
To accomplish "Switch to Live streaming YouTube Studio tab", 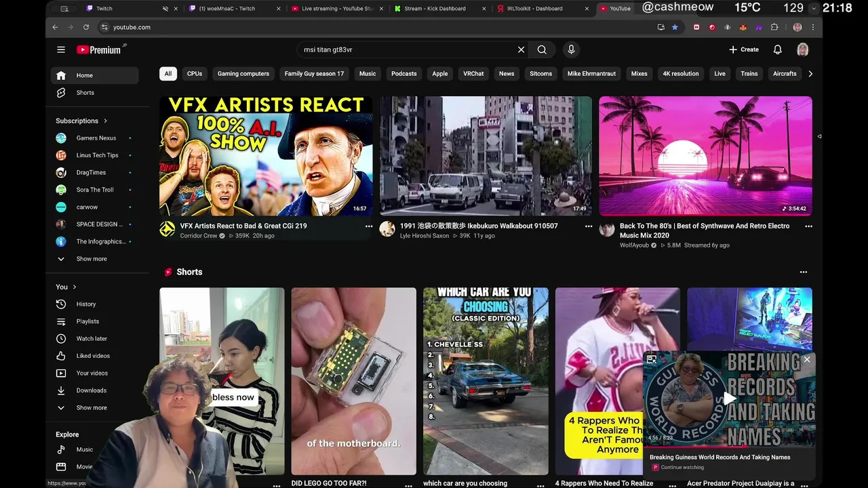I will [337, 9].
